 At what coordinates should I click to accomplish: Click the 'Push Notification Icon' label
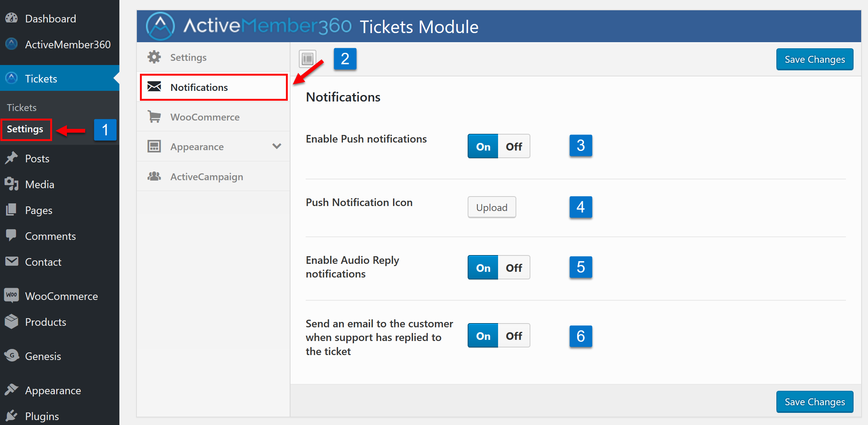coord(359,203)
